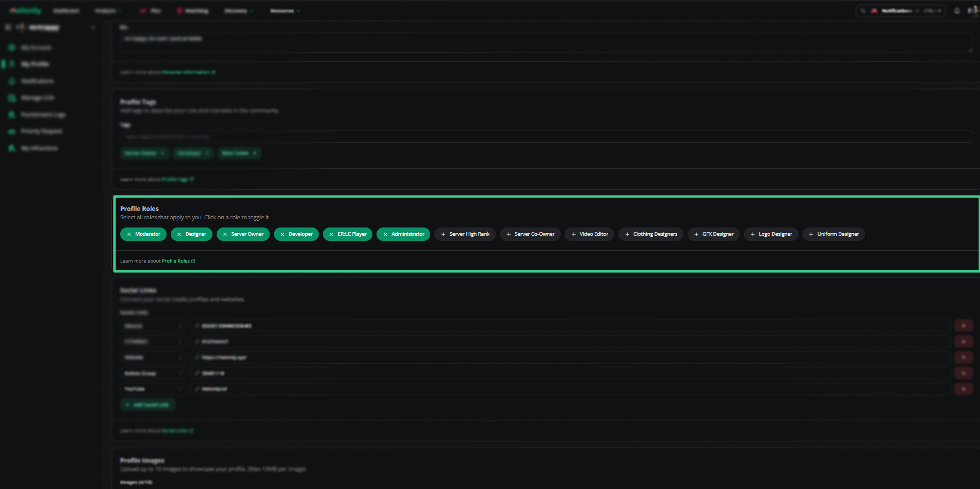980x489 pixels.
Task: Expand the Discovery dropdown in top bar
Action: (238, 11)
